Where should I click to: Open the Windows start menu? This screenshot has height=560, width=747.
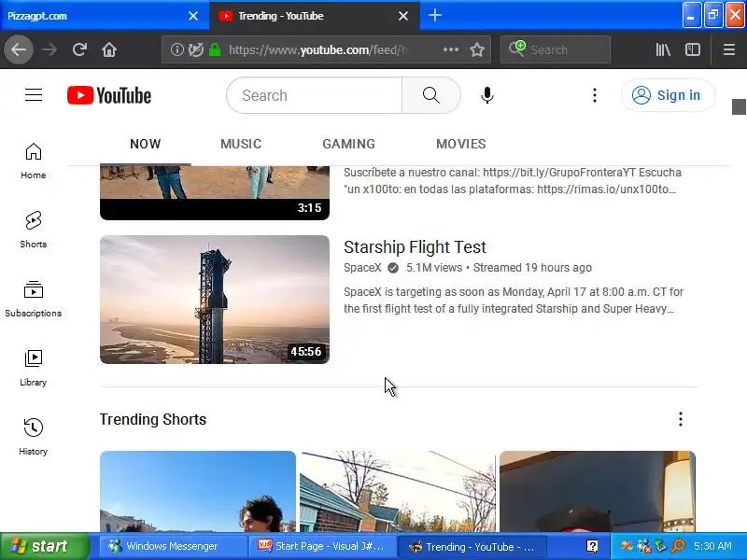pos(44,546)
